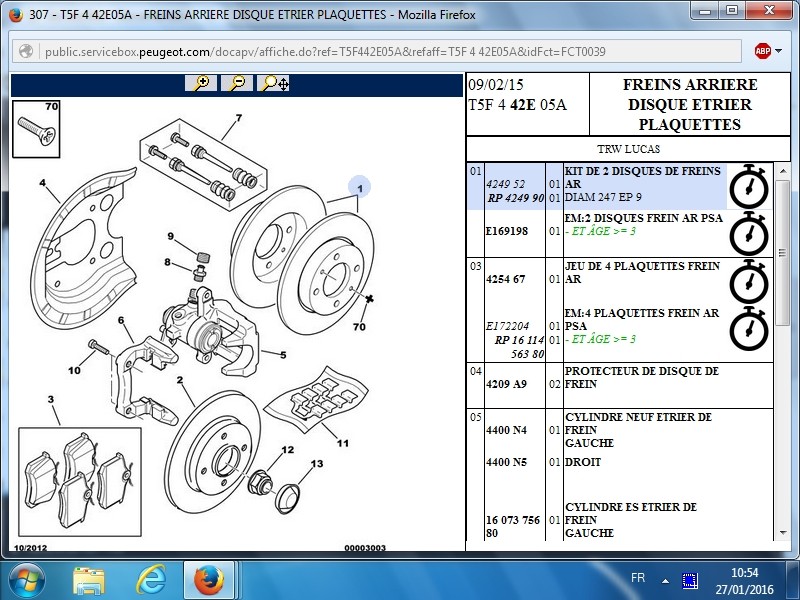Click the parts list scrollbar thumb

(x=783, y=253)
